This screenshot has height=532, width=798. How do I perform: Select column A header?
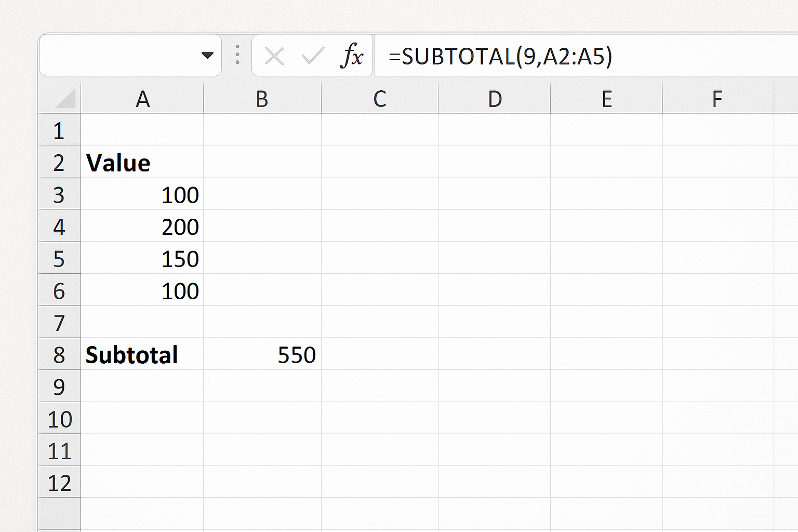(142, 99)
